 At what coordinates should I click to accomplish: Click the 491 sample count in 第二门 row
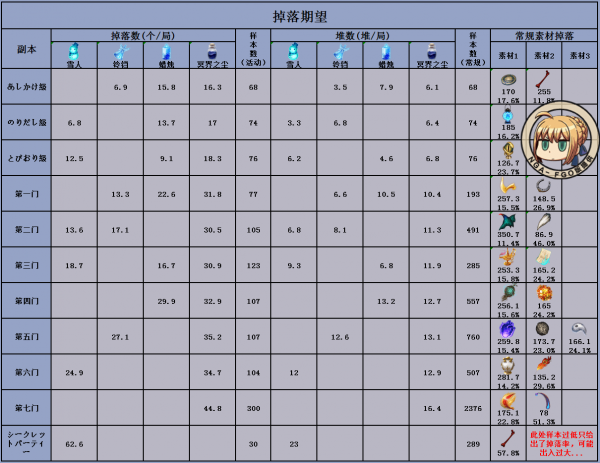[473, 230]
